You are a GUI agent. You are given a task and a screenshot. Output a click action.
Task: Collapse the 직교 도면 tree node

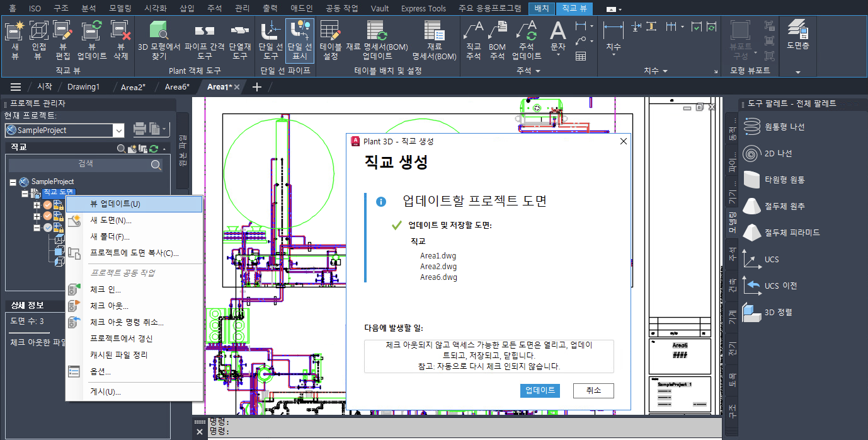25,193
